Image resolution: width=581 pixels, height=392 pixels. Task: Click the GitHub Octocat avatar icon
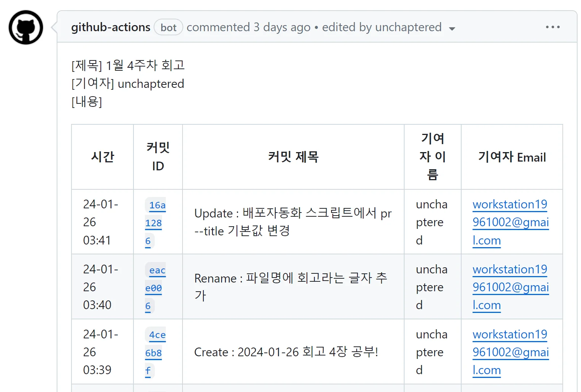click(26, 27)
